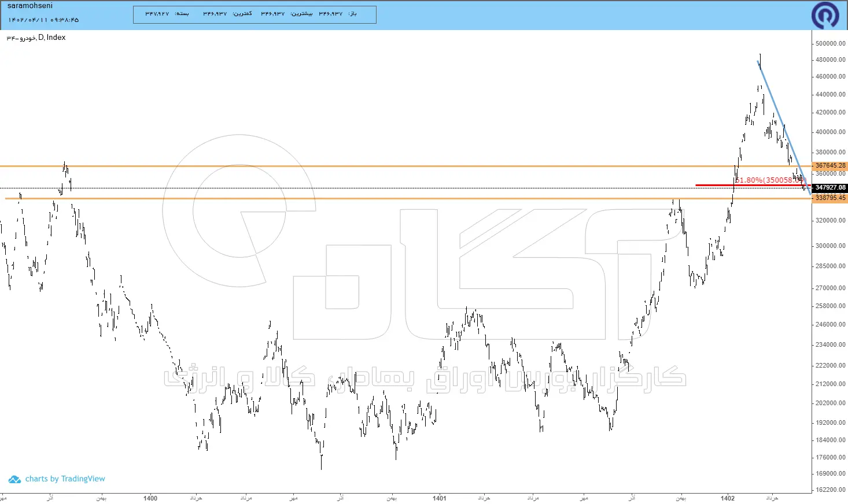848x504 pixels.
Task: Click the 176000.00 price axis label
Action: tap(831, 457)
